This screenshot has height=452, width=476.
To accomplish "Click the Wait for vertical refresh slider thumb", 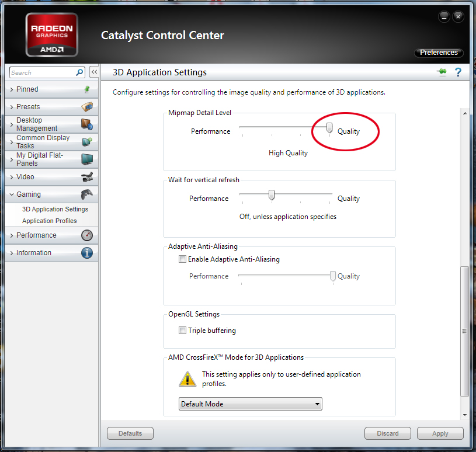I will [x=272, y=195].
